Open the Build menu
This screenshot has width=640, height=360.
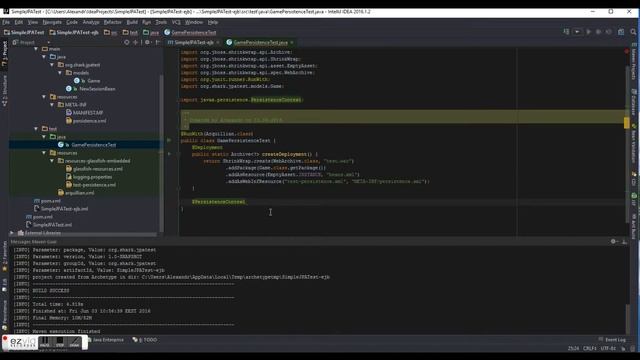tap(132, 22)
